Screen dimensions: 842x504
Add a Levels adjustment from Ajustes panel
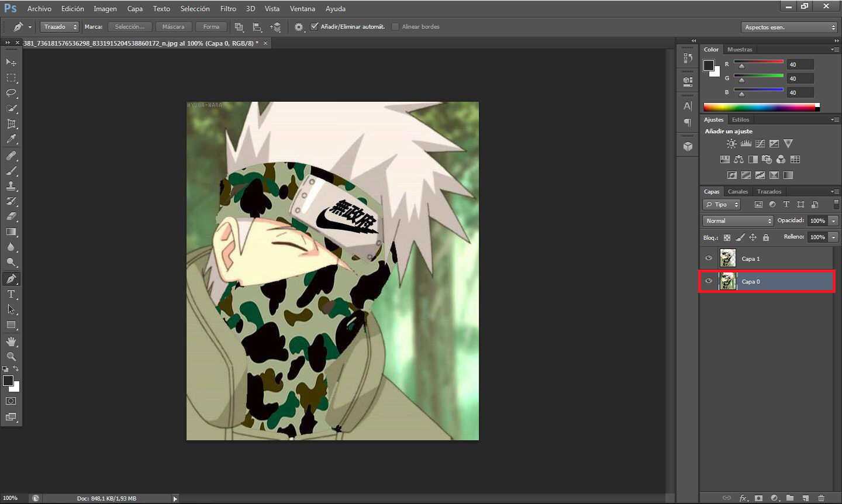tap(746, 143)
